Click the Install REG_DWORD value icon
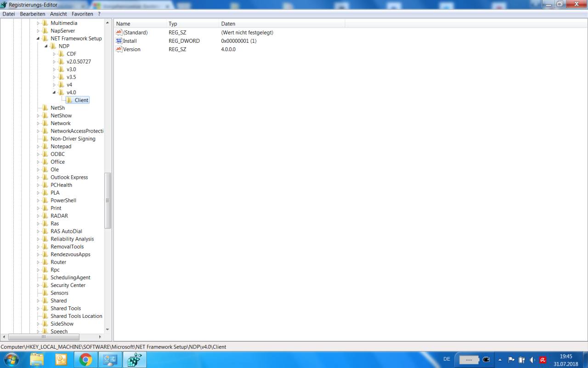588x368 pixels. point(119,41)
